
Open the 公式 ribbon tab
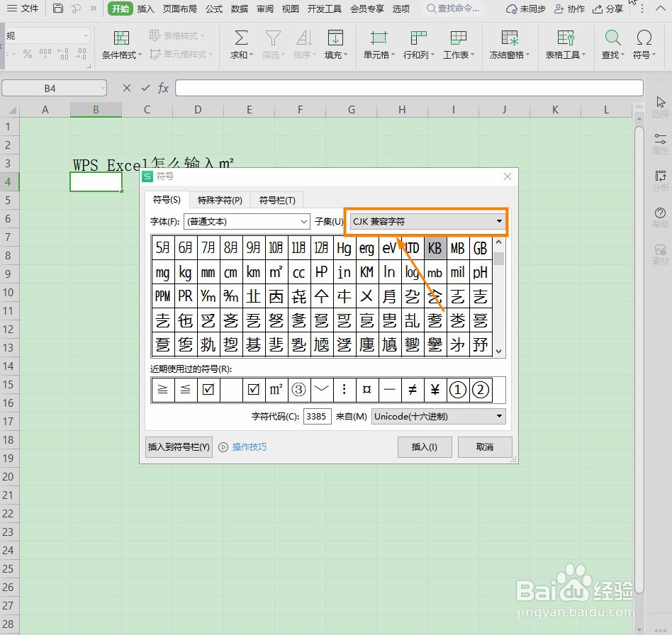pos(214,9)
